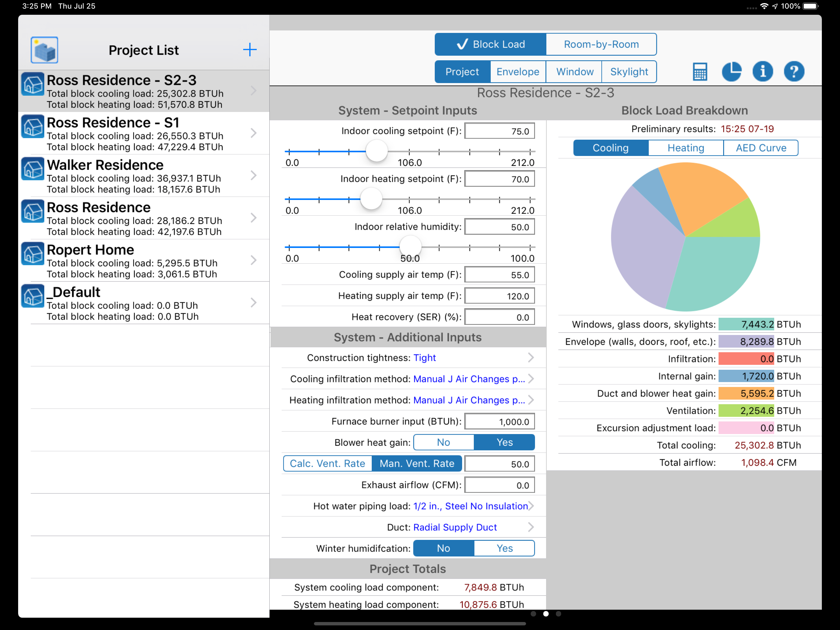Viewport: 840px width, 630px height.
Task: Open the pie chart report icon
Action: coord(731,71)
